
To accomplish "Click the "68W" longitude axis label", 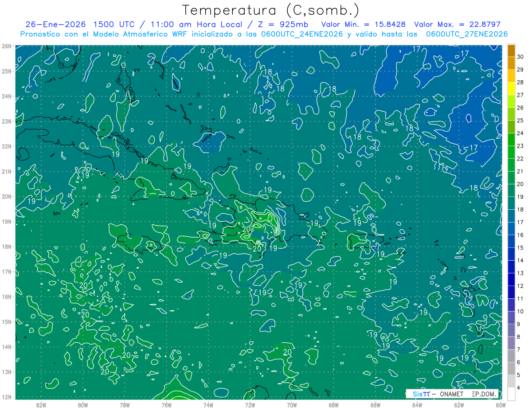I will [x=333, y=404].
